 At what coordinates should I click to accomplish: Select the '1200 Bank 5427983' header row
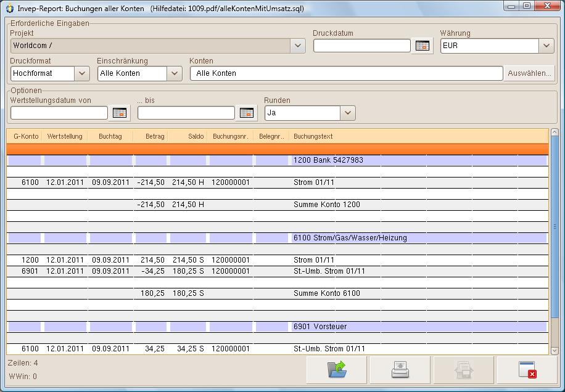[278, 160]
